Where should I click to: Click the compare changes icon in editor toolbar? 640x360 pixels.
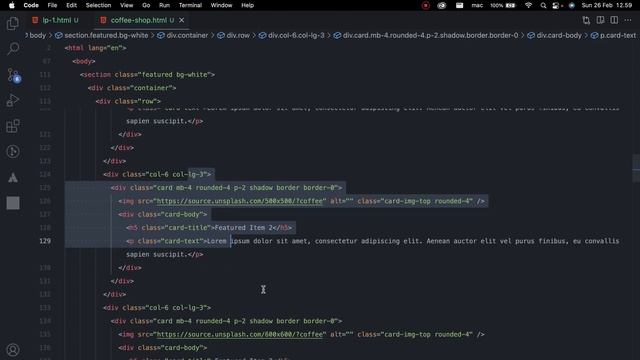(x=586, y=20)
